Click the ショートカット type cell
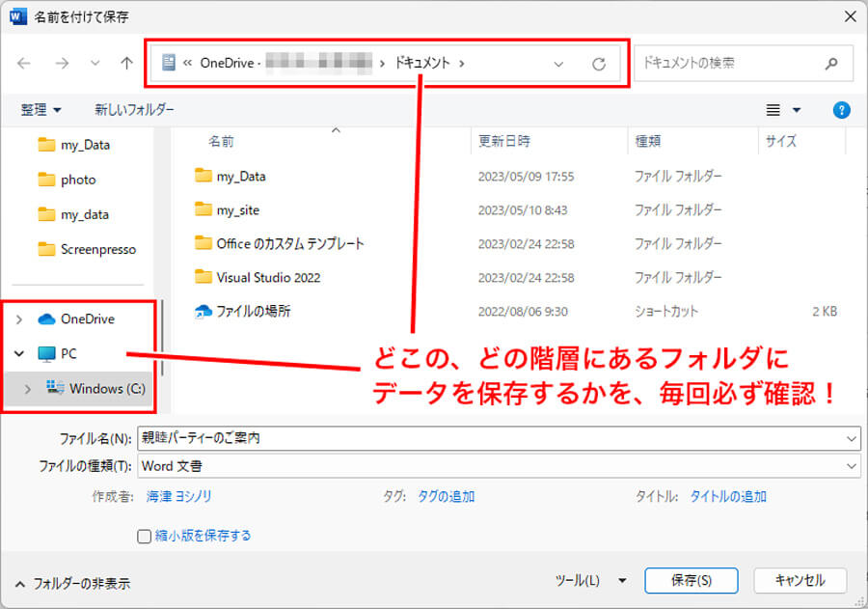Viewport: 868px width, 609px height. pos(665,312)
